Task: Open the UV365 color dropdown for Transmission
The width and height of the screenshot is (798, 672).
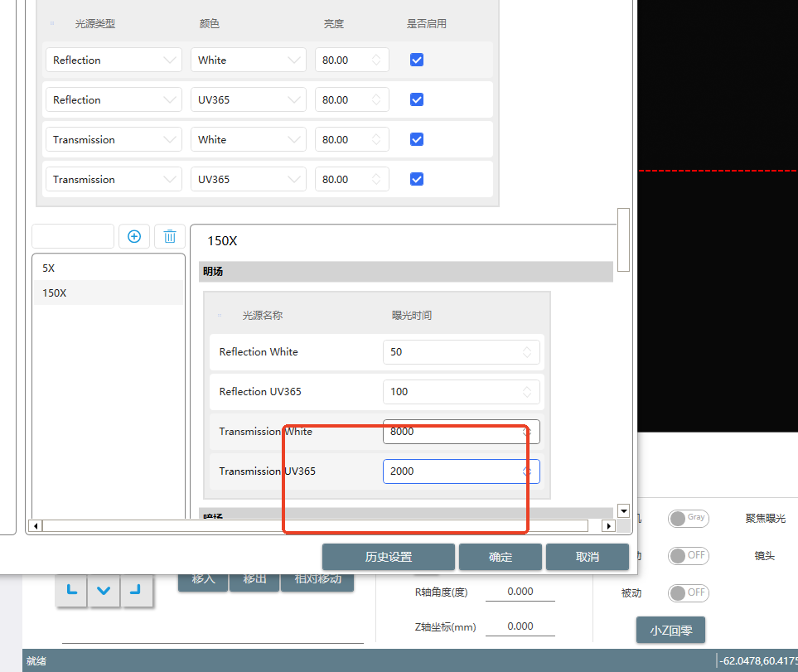Action: pyautogui.click(x=248, y=179)
